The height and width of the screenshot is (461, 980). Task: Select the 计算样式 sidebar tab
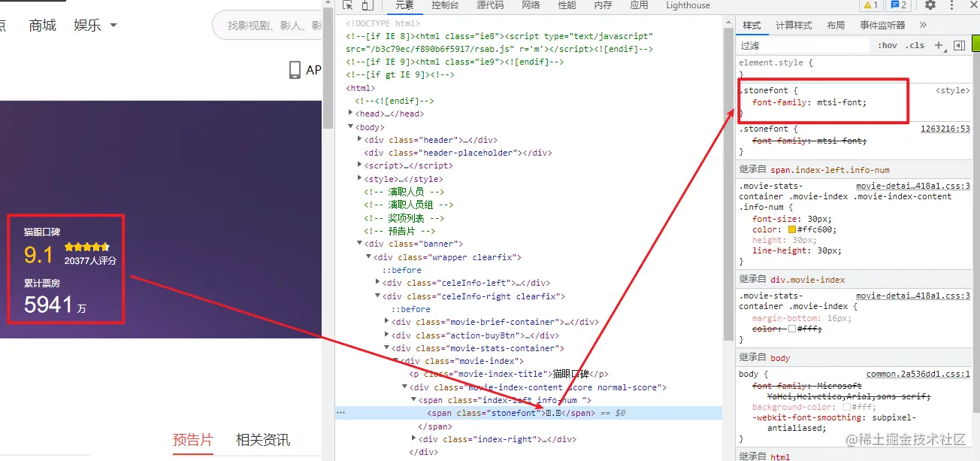click(x=794, y=26)
